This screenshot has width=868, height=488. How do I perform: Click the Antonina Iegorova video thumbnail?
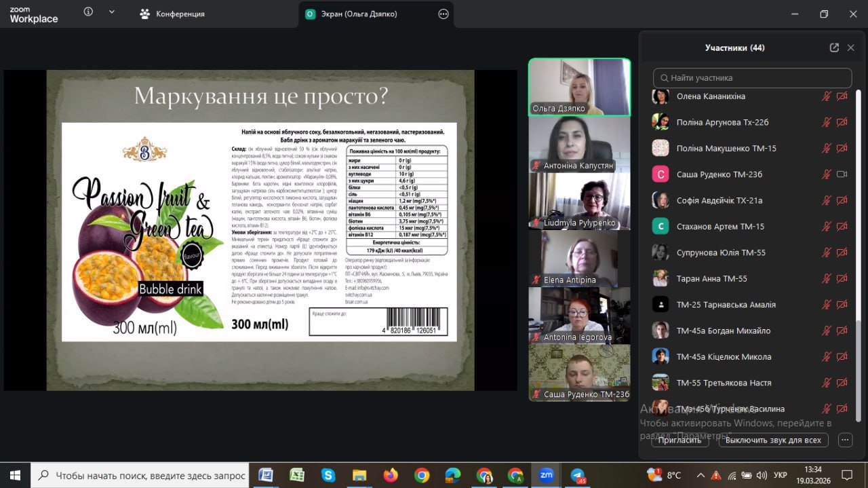tap(579, 316)
